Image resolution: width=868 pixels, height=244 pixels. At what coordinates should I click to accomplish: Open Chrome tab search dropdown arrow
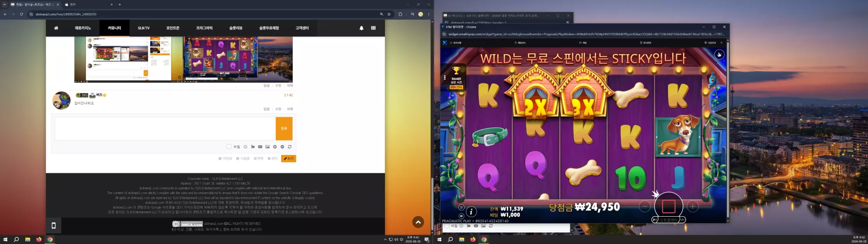click(x=4, y=4)
